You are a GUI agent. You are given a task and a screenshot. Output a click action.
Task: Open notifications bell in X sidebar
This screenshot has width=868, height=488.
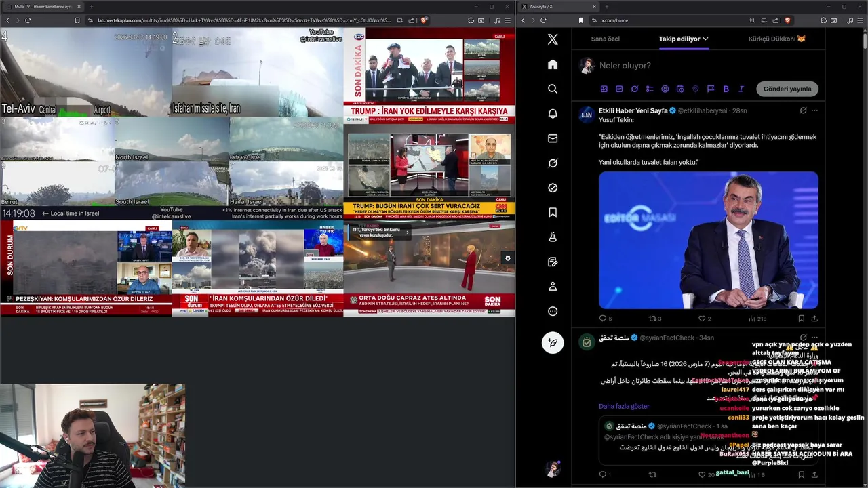click(553, 114)
